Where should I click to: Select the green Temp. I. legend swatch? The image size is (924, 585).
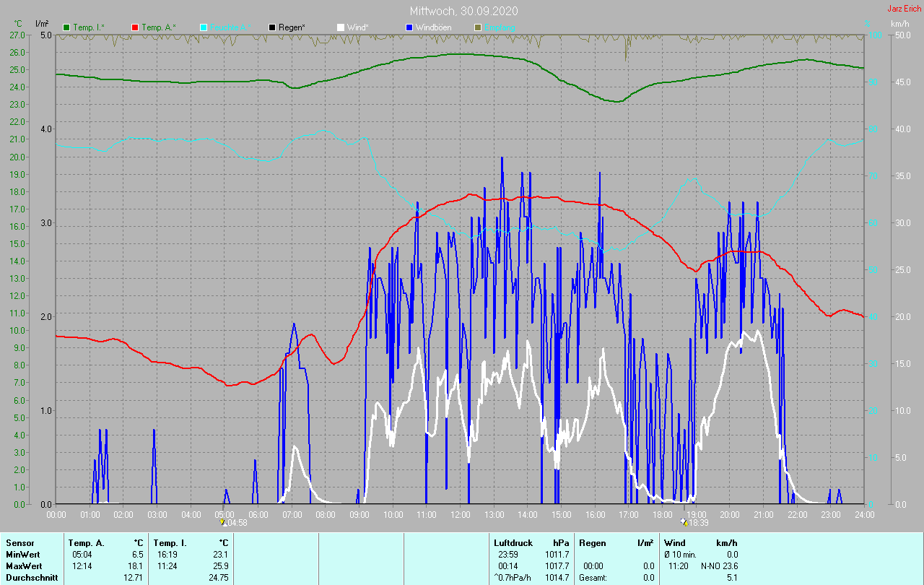(x=66, y=27)
